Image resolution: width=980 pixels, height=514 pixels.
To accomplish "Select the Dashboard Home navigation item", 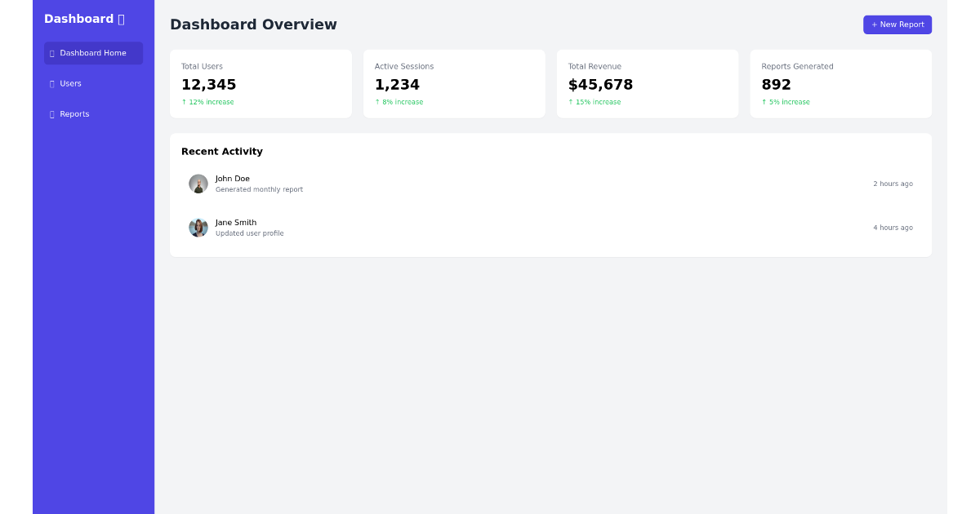I will click(x=93, y=53).
